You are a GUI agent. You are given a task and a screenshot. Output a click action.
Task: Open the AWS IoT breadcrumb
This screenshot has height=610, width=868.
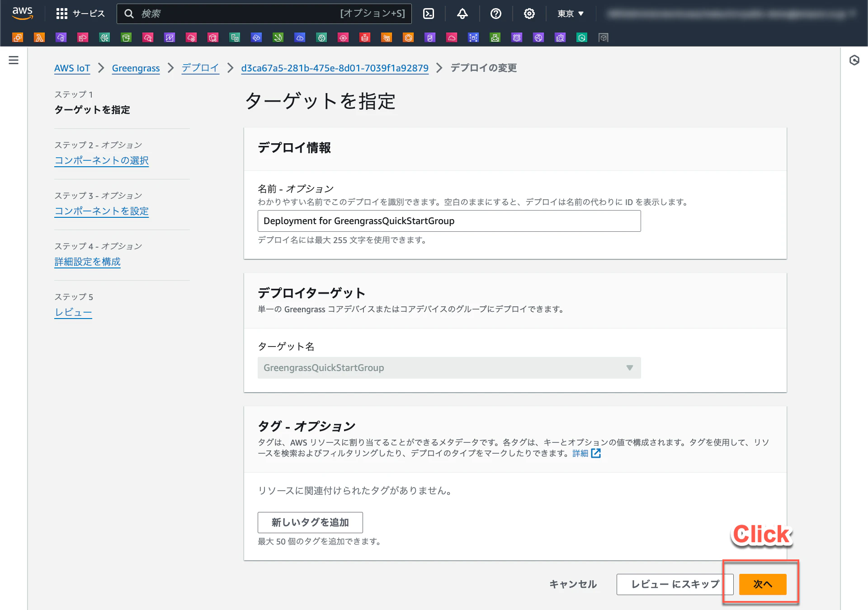point(72,68)
